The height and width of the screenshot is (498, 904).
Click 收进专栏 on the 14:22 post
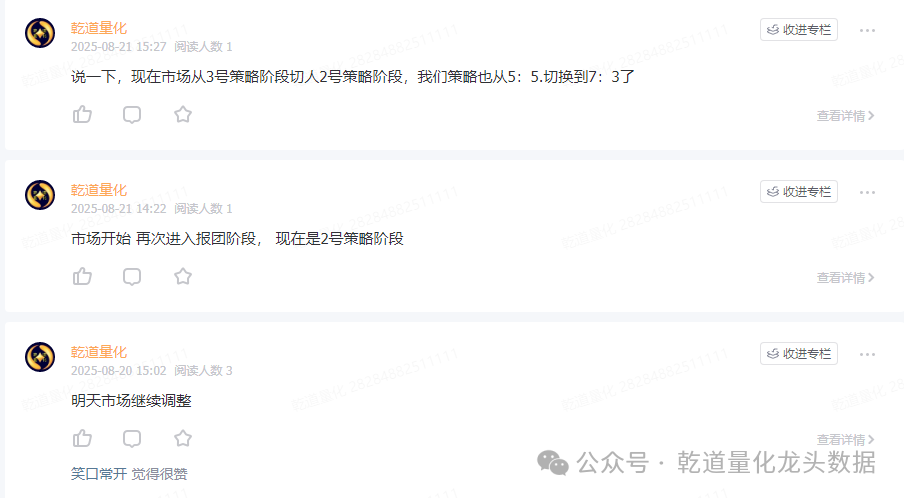pos(798,192)
